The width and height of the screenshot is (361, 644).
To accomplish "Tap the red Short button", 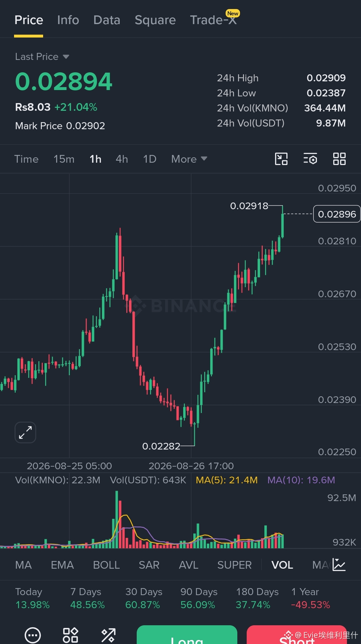I will [297, 635].
